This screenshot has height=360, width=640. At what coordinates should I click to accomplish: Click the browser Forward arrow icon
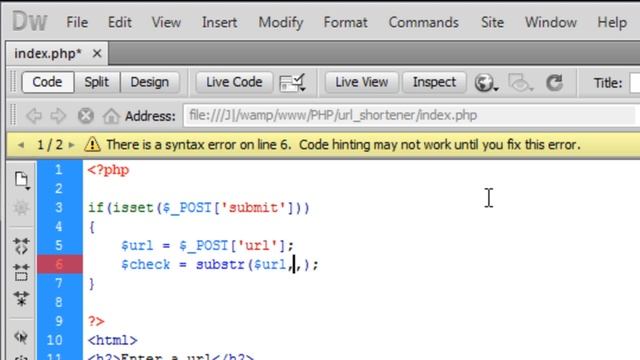click(x=58, y=116)
